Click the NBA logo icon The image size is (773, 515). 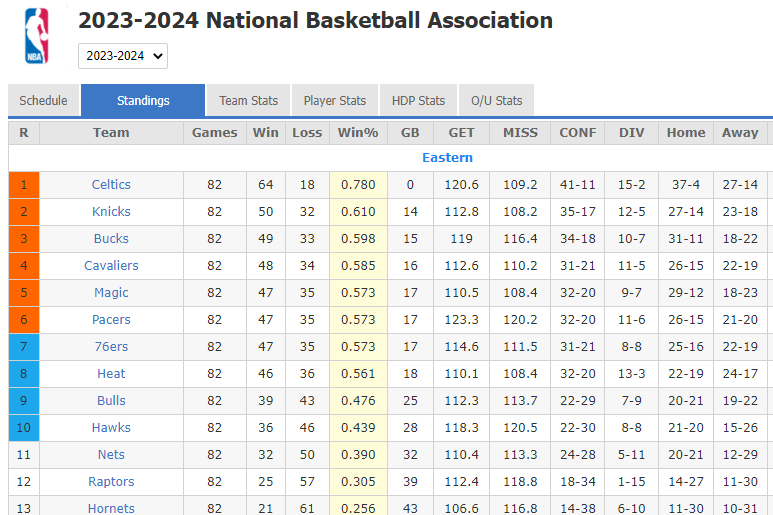(x=36, y=35)
